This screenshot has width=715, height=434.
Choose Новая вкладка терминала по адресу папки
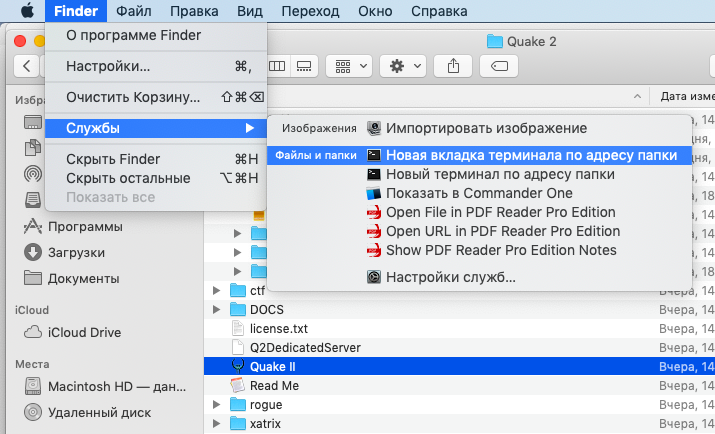(x=479, y=155)
